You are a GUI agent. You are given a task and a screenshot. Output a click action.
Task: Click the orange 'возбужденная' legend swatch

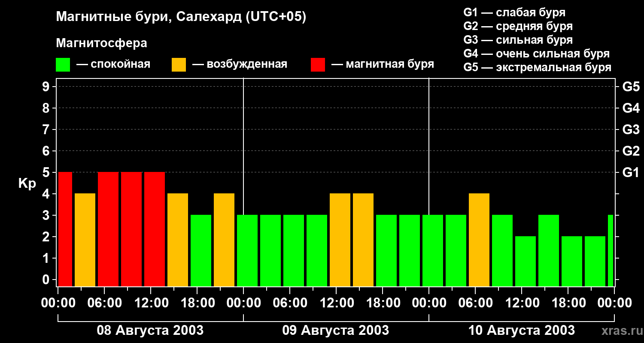(179, 65)
